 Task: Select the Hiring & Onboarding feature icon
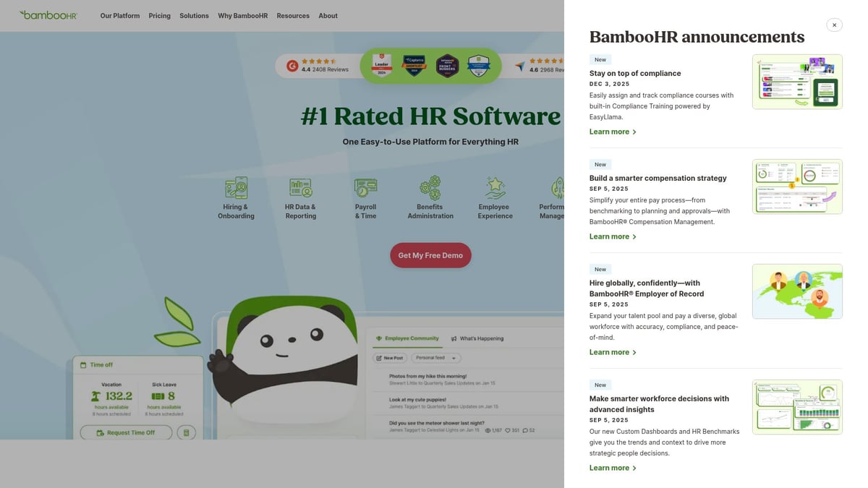click(x=236, y=187)
